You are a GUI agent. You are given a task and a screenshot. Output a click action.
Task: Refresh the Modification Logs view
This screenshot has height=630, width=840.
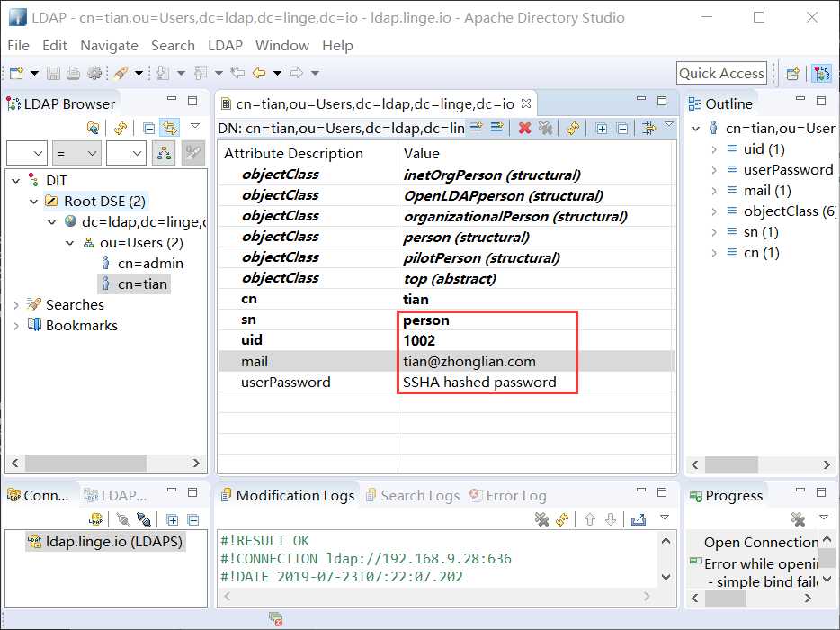pos(562,519)
